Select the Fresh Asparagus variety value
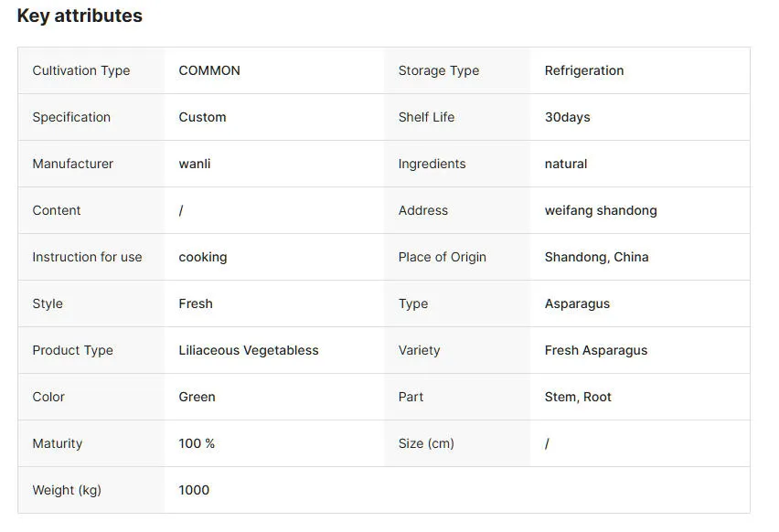Screen dimensions: 779x532 (596, 350)
